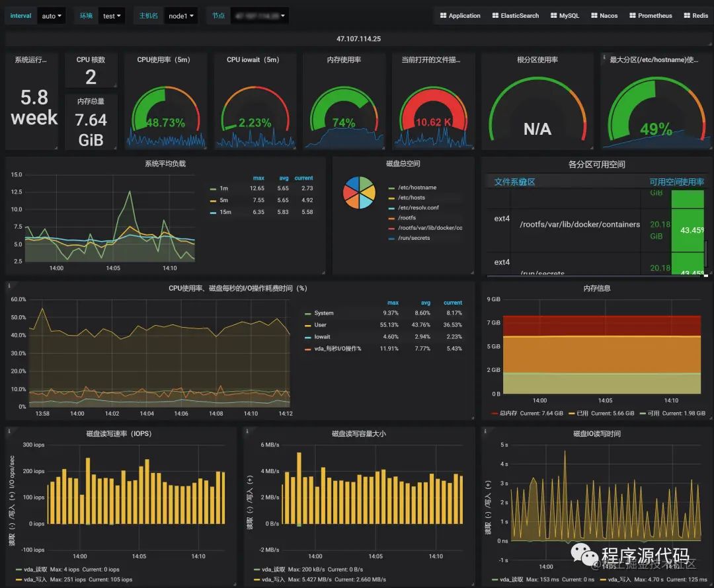Click the info corner of 最大分区 gauge panel
The height and width of the screenshot is (588, 714).
604,57
